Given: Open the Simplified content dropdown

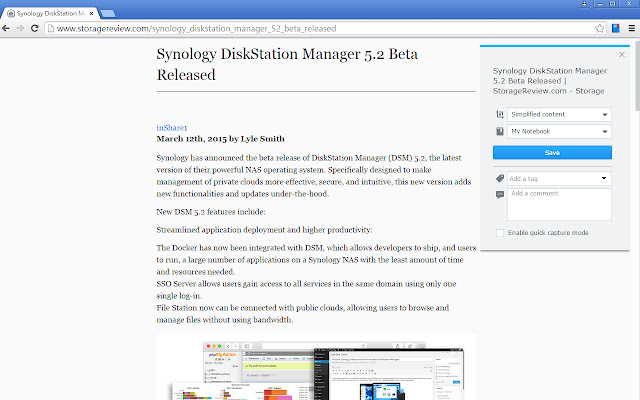Looking at the screenshot, I should [x=559, y=114].
